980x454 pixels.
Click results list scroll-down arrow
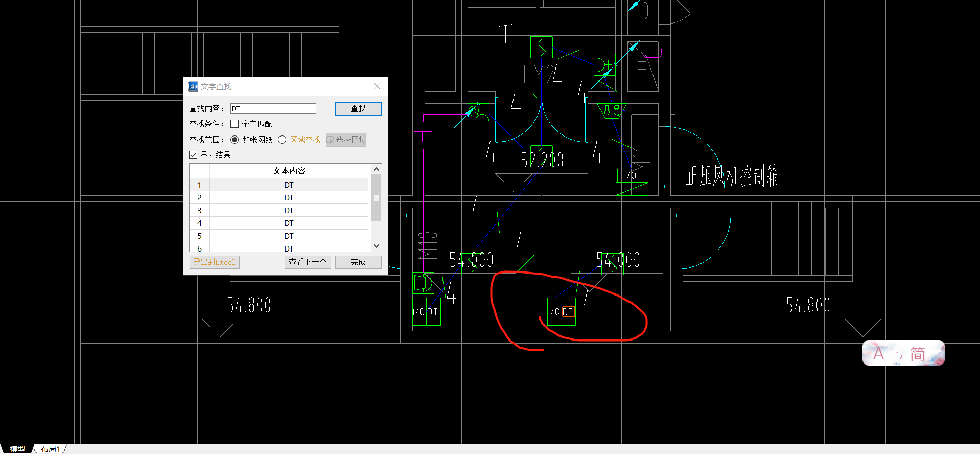pyautogui.click(x=376, y=246)
